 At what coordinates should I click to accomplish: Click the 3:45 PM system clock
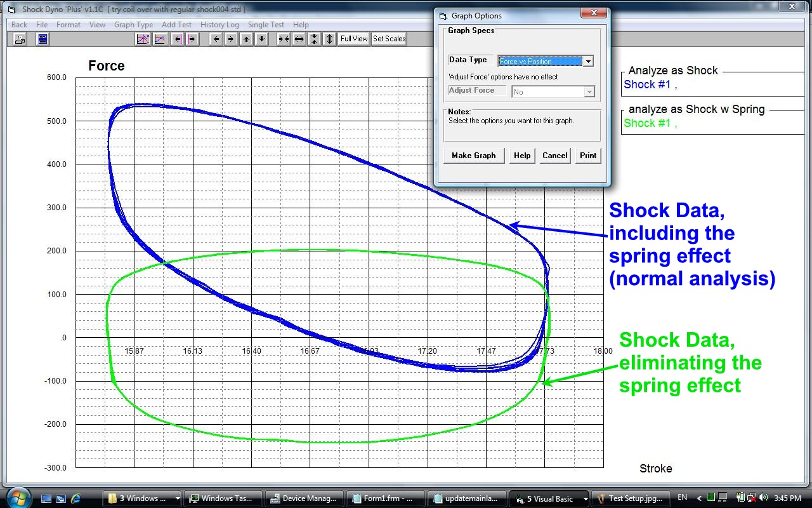click(788, 498)
